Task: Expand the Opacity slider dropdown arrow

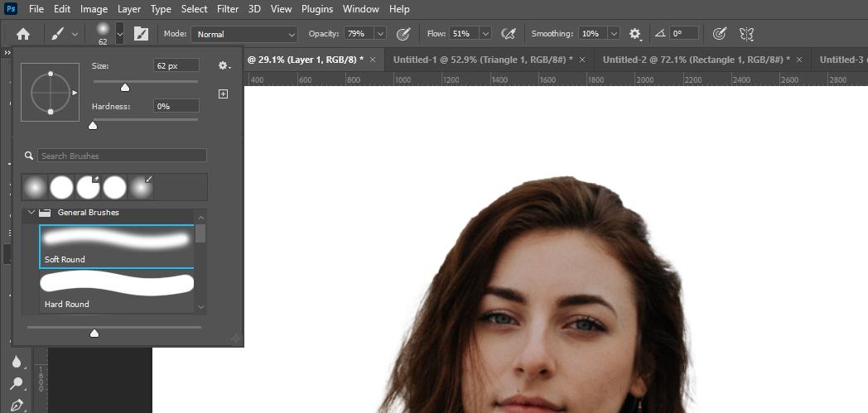Action: point(380,34)
